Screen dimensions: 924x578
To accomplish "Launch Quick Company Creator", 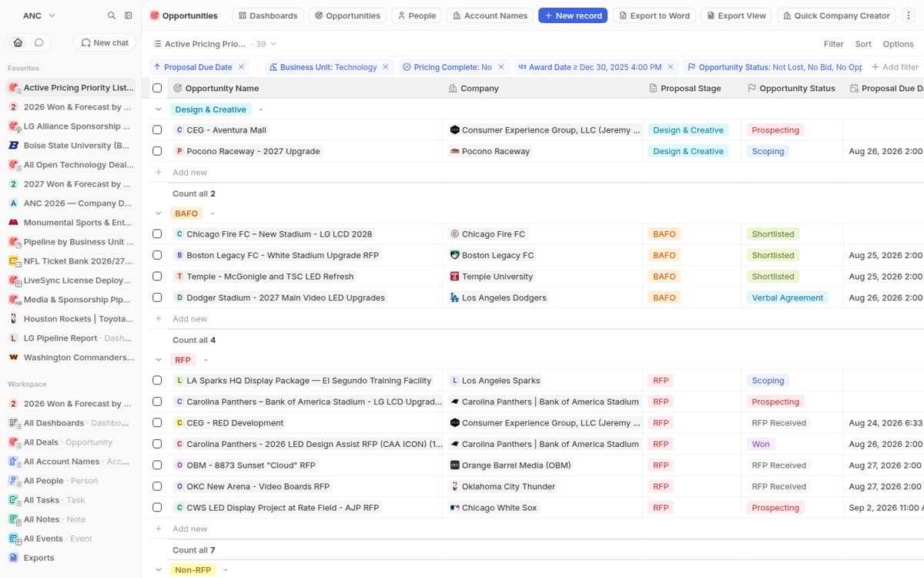I will coord(836,15).
